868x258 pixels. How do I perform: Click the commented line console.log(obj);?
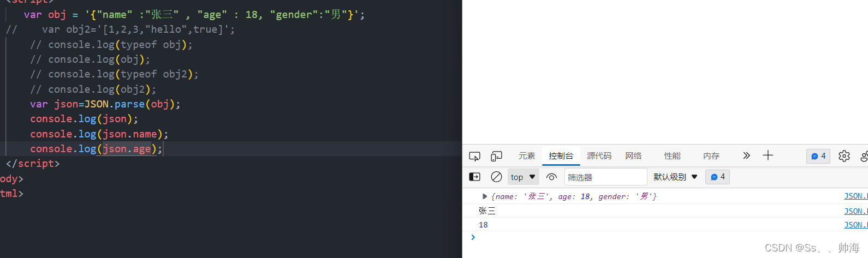[90, 59]
